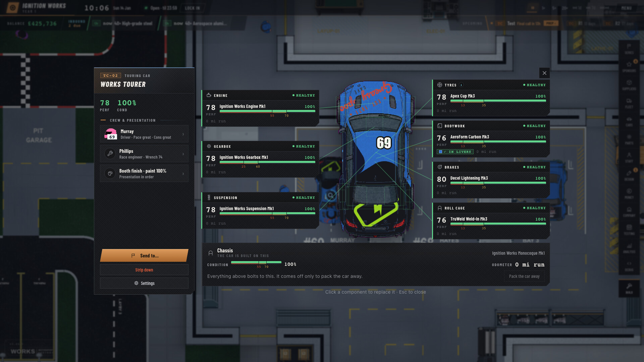Close the car detail overlay with X
644x362 pixels.
coord(544,73)
